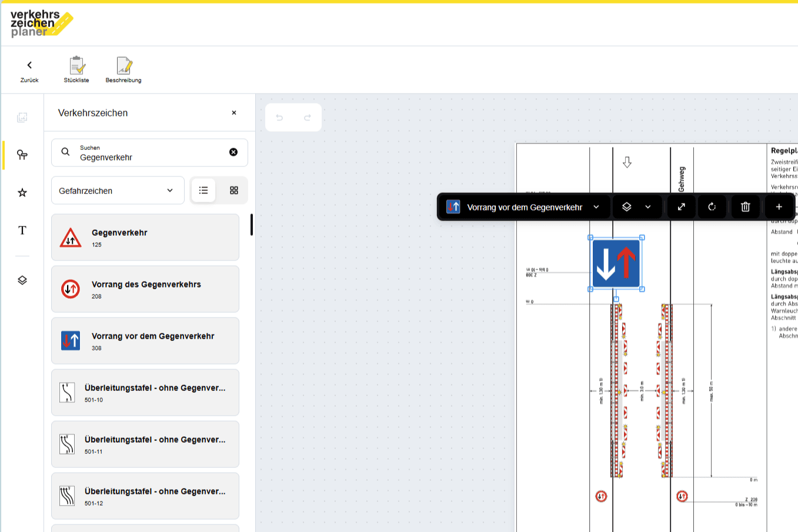Click the left red circular sign 208 on plan
This screenshot has height=532, width=798.
click(x=601, y=496)
